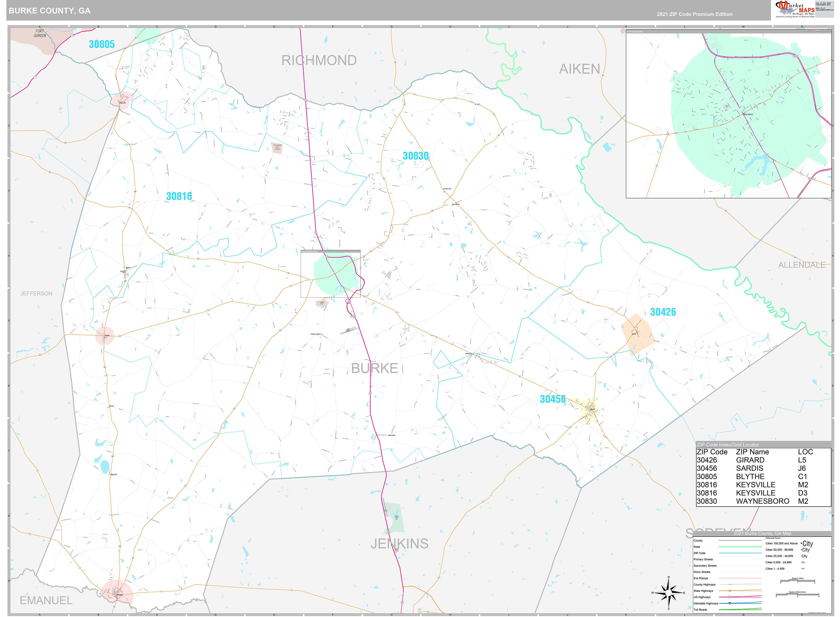The width and height of the screenshot is (840, 617).
Task: Click the State Highways route marker in legend
Action: [730, 591]
